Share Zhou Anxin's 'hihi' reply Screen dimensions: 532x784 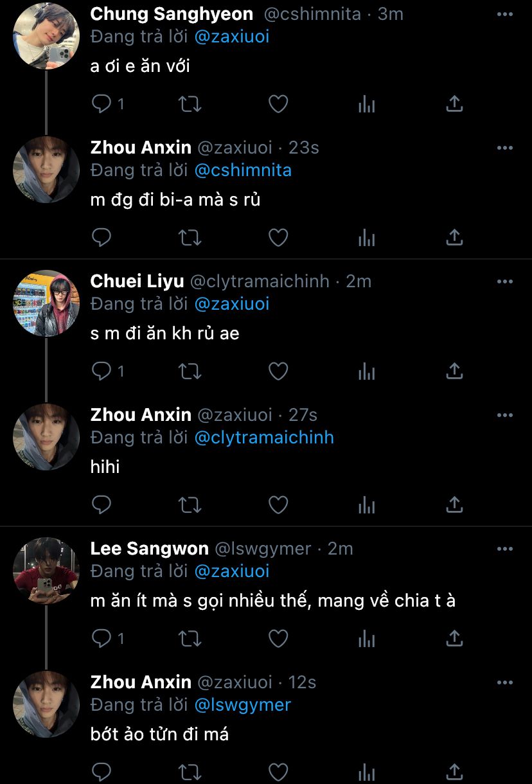coord(454,505)
